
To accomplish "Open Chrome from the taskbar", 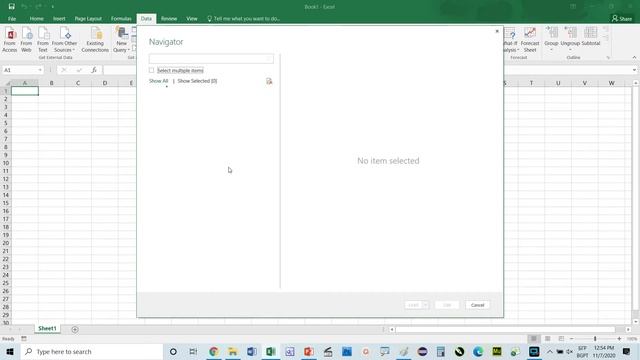I will pyautogui.click(x=213, y=351).
